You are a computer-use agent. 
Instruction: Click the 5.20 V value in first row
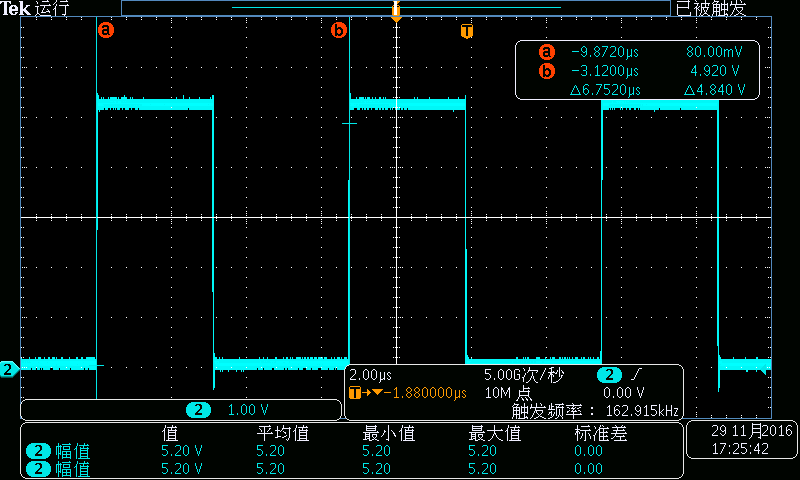click(x=182, y=451)
